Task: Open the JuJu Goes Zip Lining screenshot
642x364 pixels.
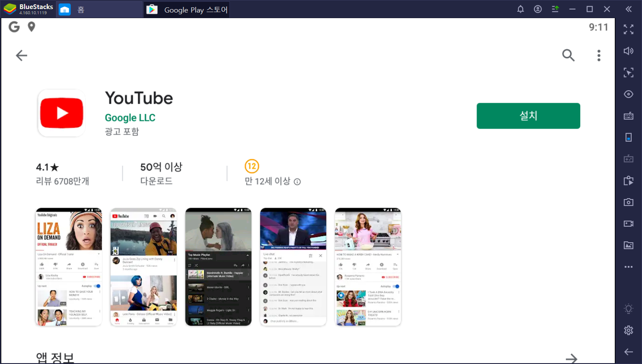Action: (143, 267)
